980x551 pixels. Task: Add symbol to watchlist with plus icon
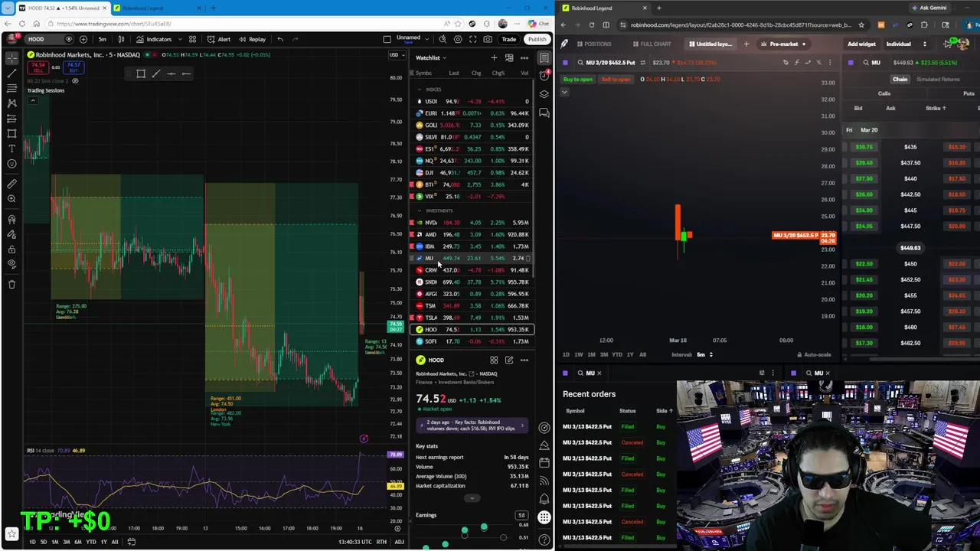click(x=494, y=58)
